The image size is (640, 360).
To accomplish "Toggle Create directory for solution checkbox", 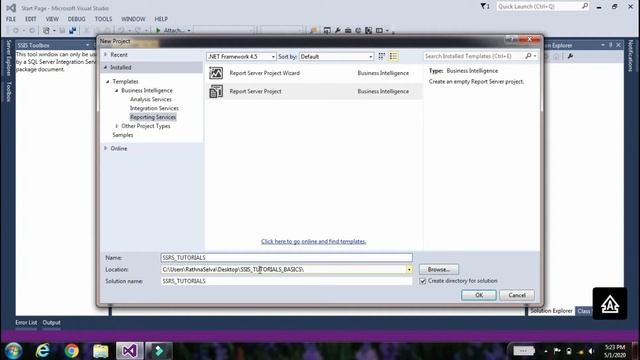I will coord(422,281).
